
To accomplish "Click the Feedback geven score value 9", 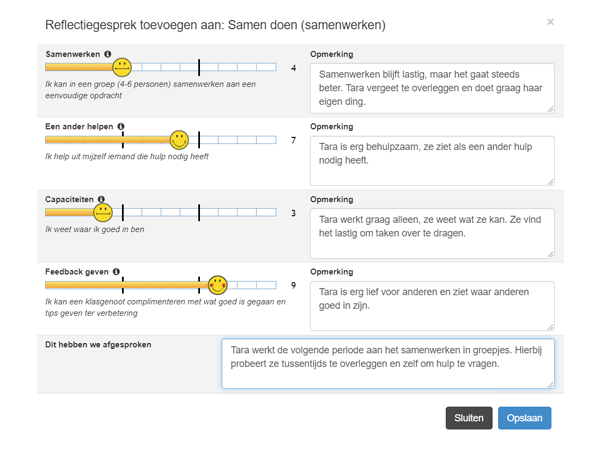I will [x=293, y=285].
